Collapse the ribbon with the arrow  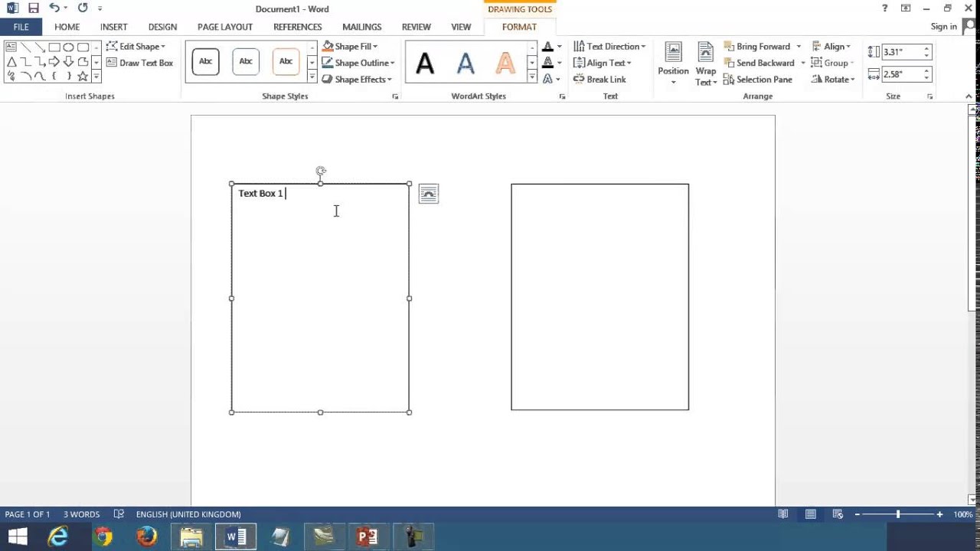(969, 96)
